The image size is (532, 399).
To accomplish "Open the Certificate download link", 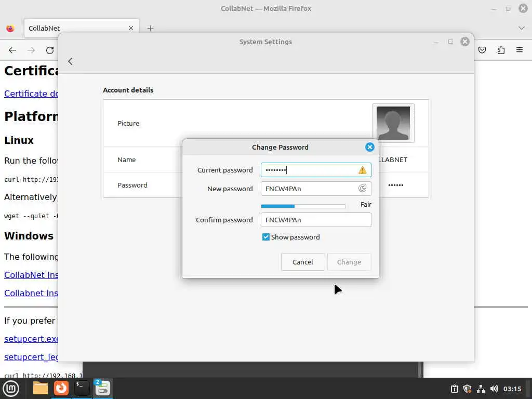I will (31, 94).
